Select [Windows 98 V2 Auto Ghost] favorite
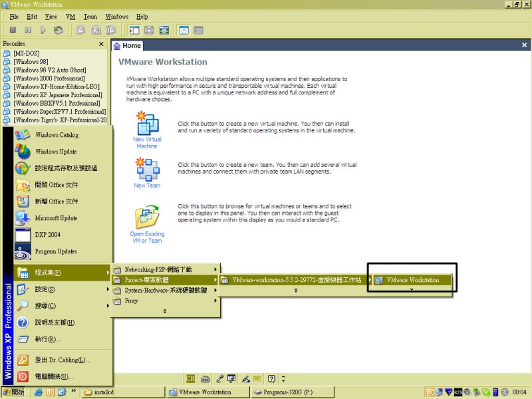Screen dimensions: 532x399 tap(50, 70)
